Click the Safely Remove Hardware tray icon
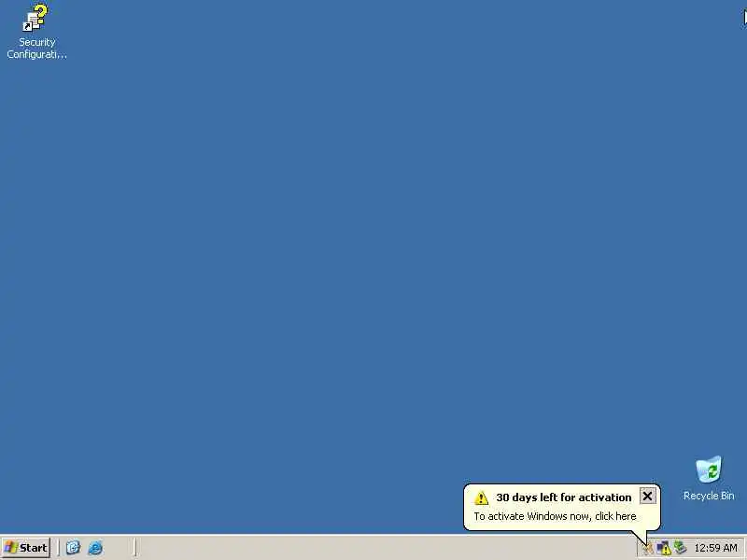This screenshot has height=560, width=747. (680, 548)
